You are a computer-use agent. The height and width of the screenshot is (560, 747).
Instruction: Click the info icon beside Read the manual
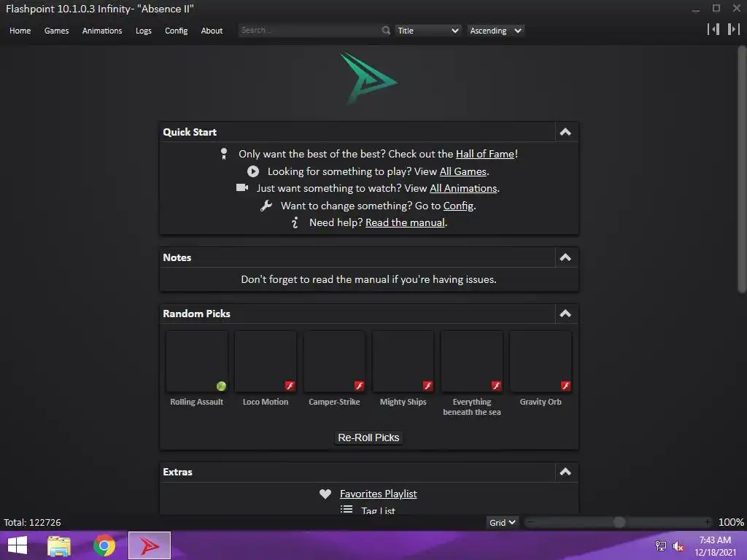coord(295,222)
